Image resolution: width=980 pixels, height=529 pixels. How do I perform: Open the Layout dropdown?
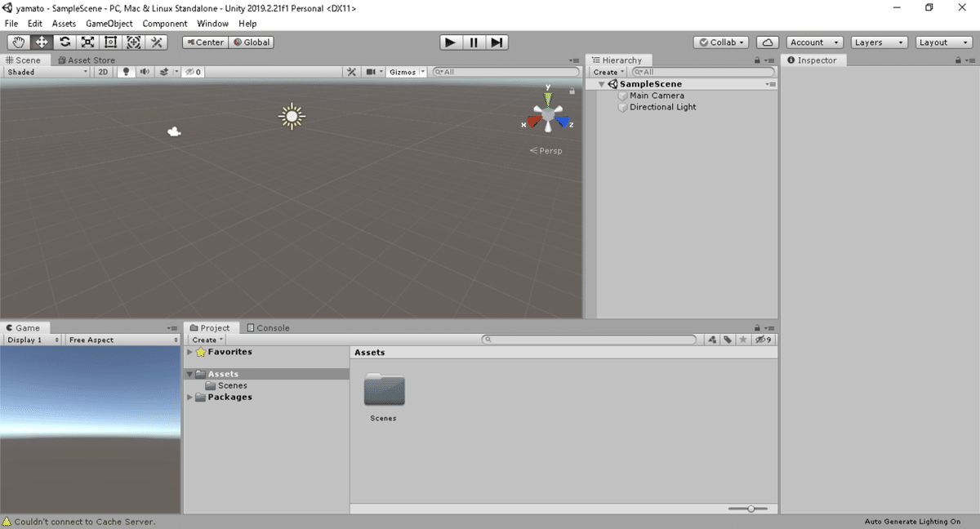click(943, 42)
